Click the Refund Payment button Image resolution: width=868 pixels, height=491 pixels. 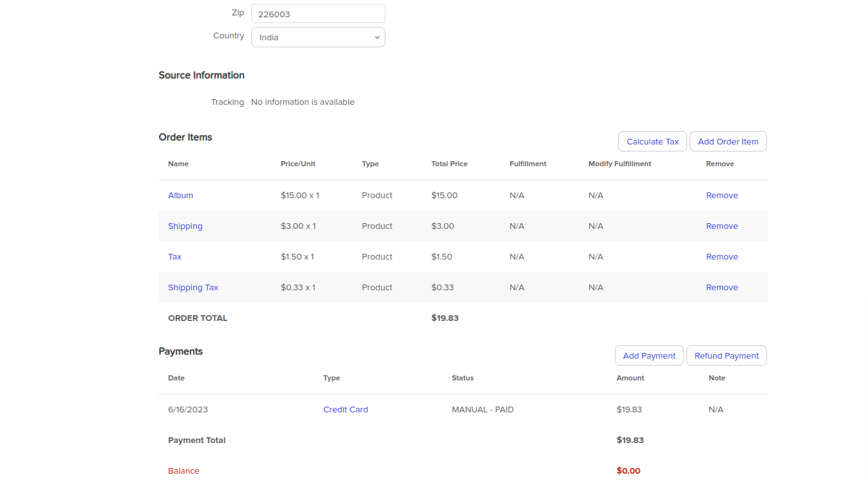(x=726, y=355)
